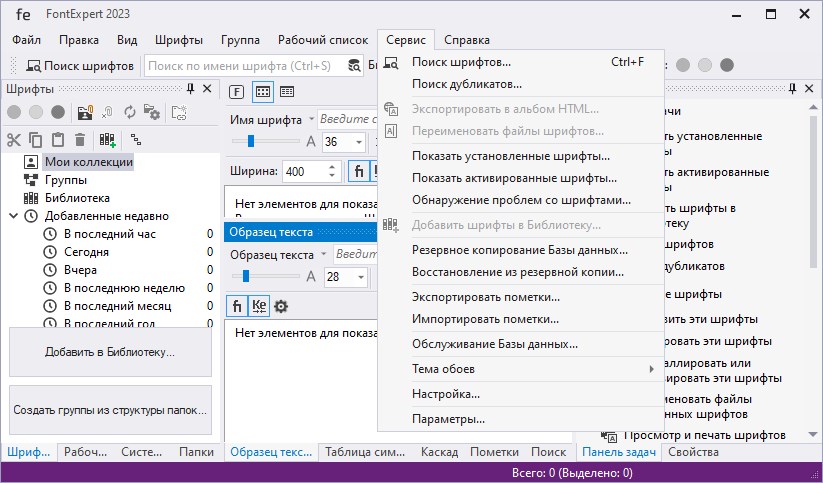The height and width of the screenshot is (483, 823).
Task: Switch to the Пометки tab
Action: [494, 452]
